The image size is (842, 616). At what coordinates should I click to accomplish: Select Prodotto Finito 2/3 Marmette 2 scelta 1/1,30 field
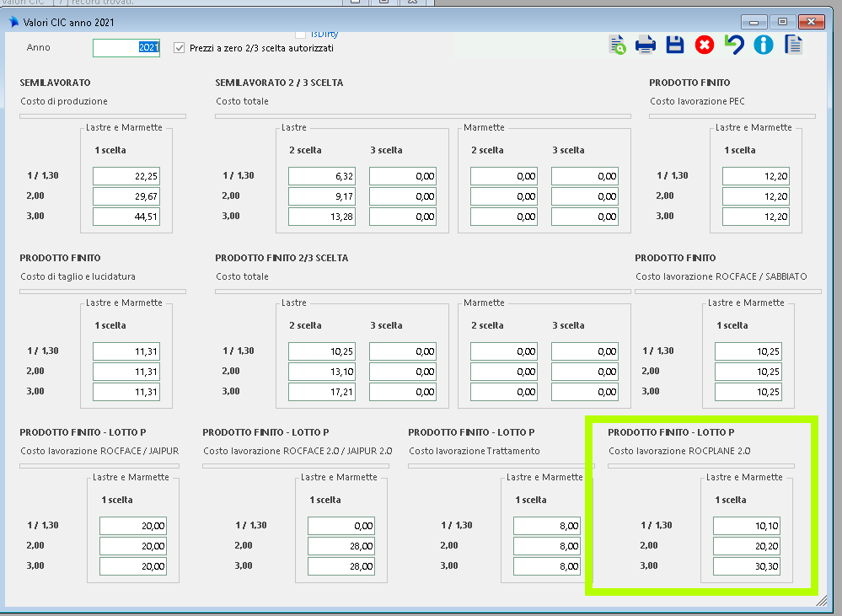(x=504, y=351)
